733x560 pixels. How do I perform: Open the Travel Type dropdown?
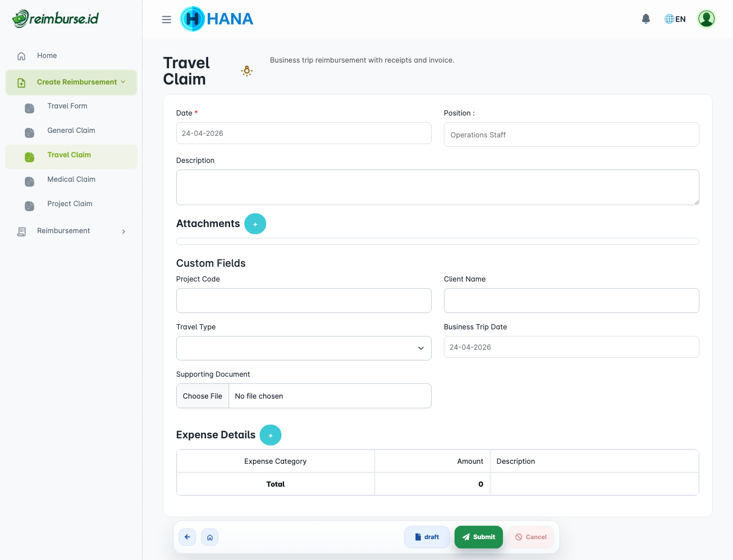click(x=303, y=348)
